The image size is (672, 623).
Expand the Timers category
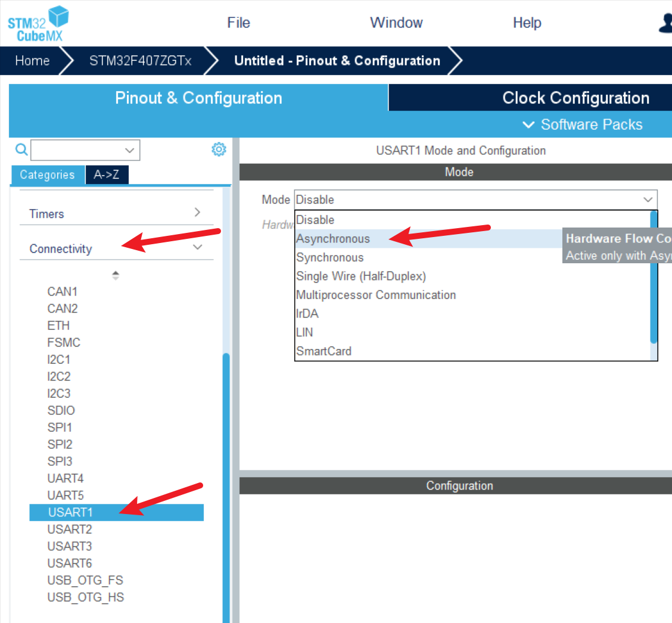coord(116,213)
